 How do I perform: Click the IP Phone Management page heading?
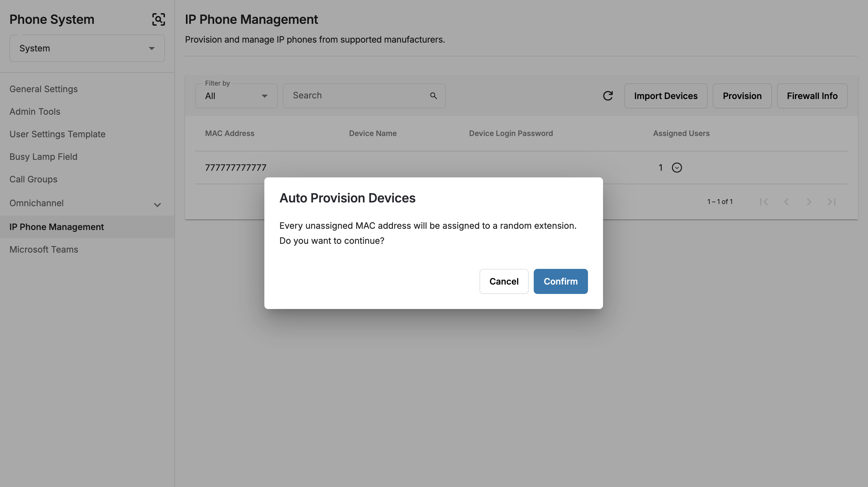tap(251, 19)
